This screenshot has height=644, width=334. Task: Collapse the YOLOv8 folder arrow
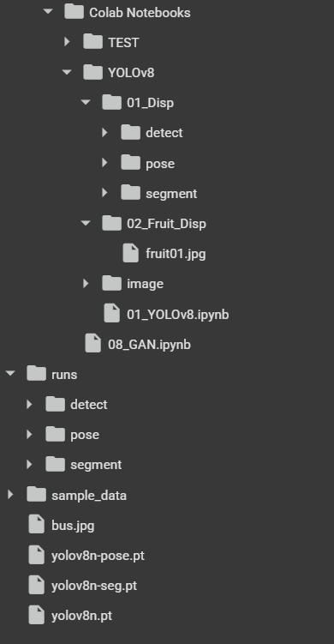tap(67, 72)
